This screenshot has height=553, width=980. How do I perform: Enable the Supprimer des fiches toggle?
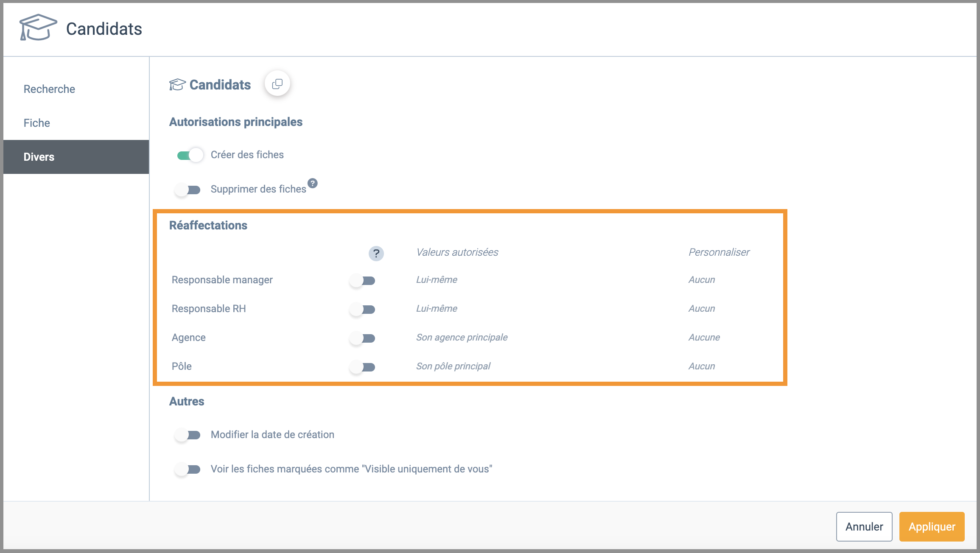click(188, 190)
